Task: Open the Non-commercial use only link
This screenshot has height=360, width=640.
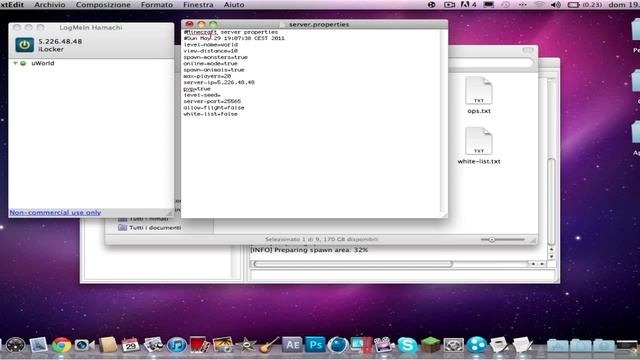Action: 55,212
